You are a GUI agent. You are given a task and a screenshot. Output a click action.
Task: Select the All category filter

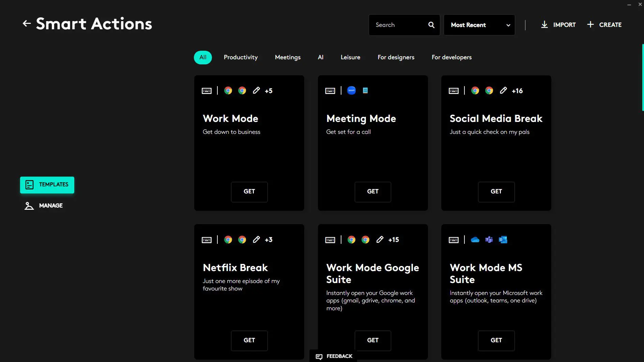click(x=203, y=57)
